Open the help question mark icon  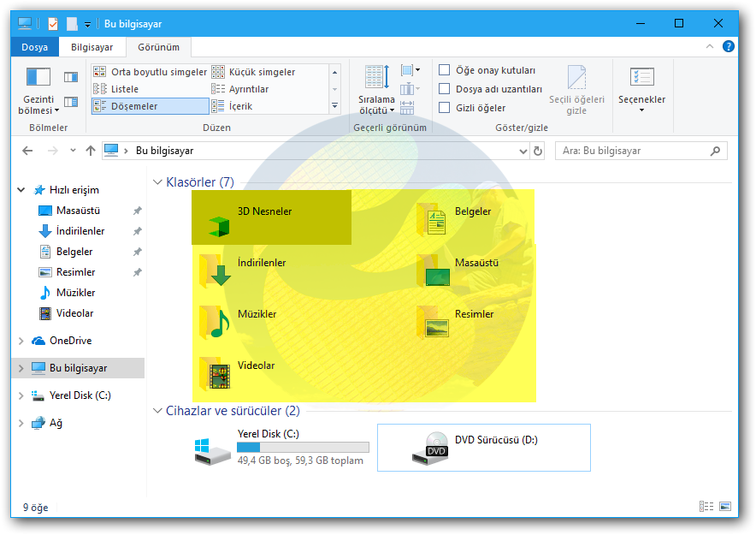pos(728,46)
